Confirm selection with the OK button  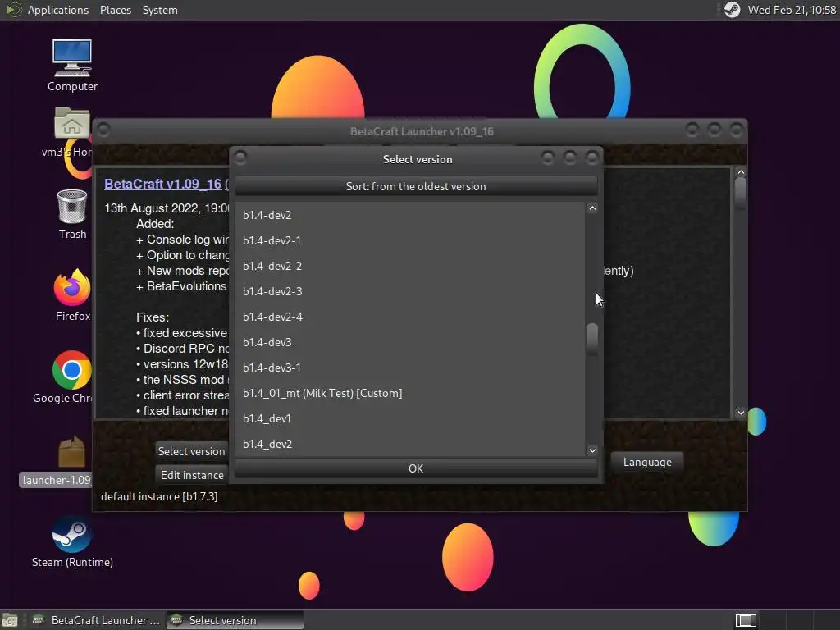[416, 468]
